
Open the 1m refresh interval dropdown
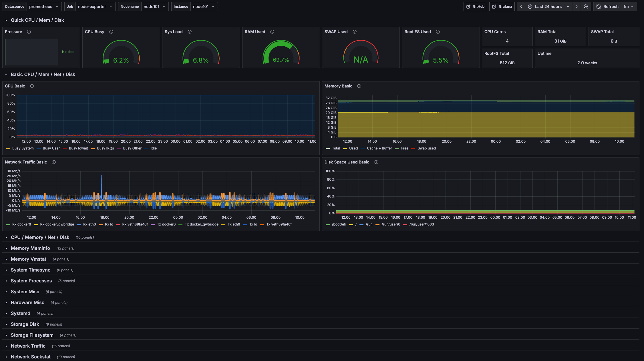tap(629, 7)
